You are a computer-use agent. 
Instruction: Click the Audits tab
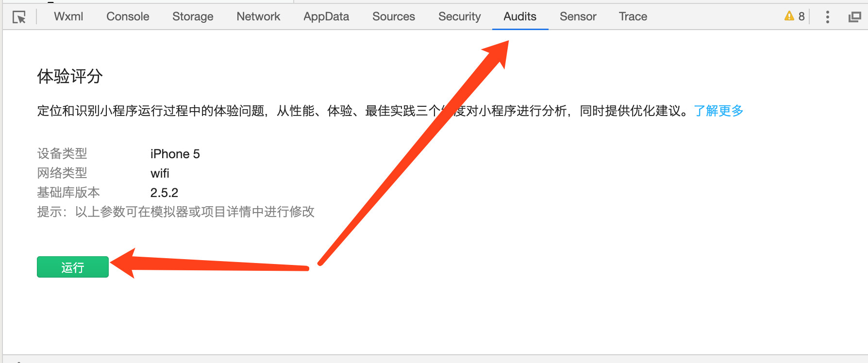[x=520, y=16]
